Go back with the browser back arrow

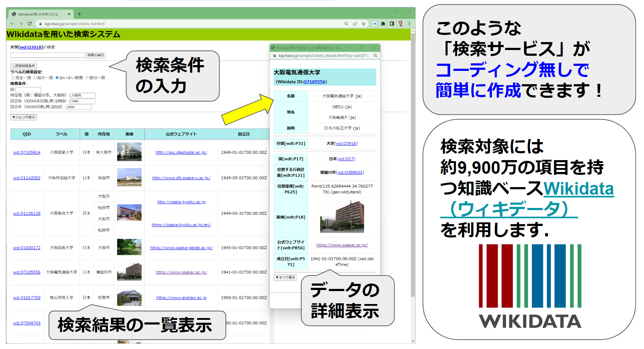[12, 24]
